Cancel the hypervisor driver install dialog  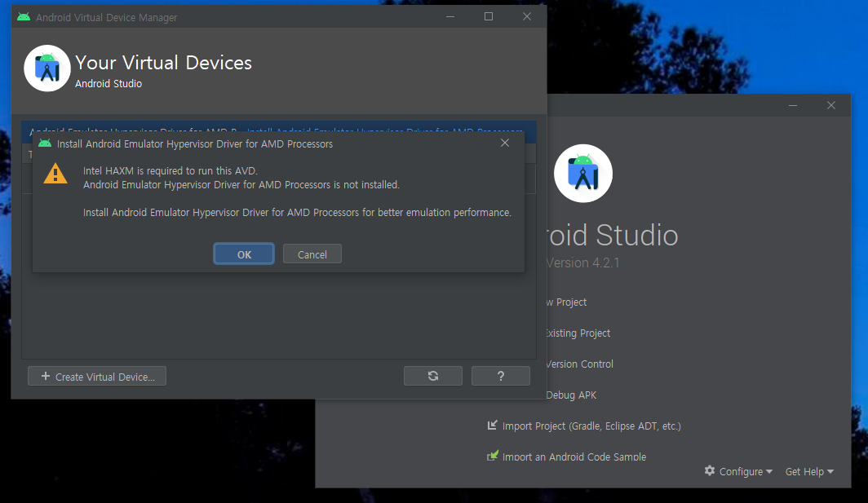(312, 254)
